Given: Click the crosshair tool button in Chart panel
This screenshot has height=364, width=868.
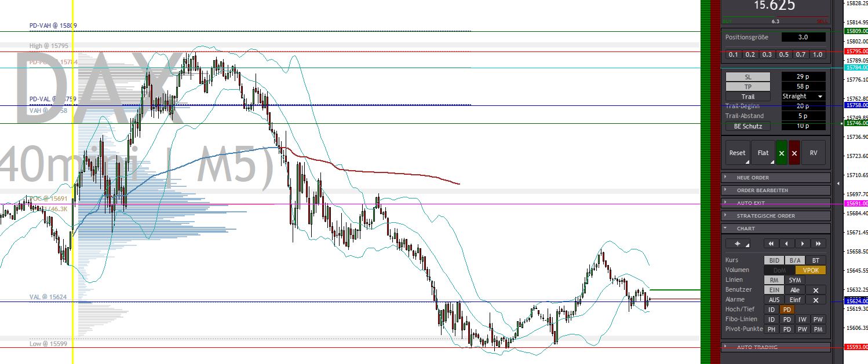Looking at the screenshot, I should point(738,244).
